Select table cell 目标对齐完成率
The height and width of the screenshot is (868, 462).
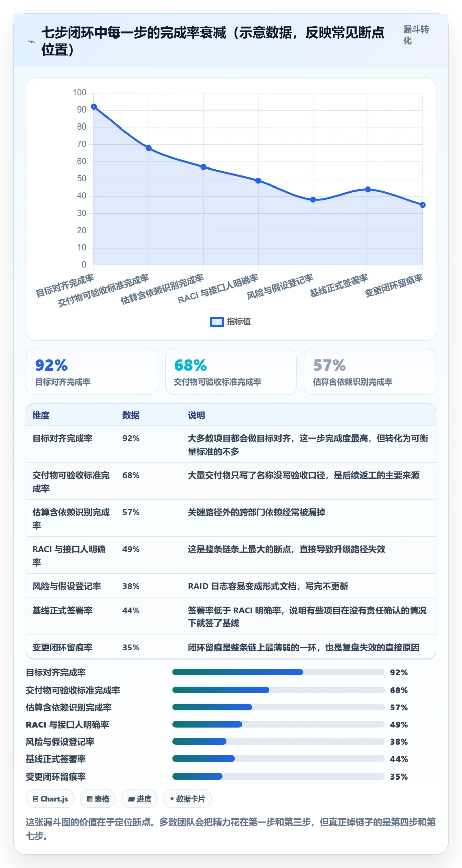click(x=62, y=438)
